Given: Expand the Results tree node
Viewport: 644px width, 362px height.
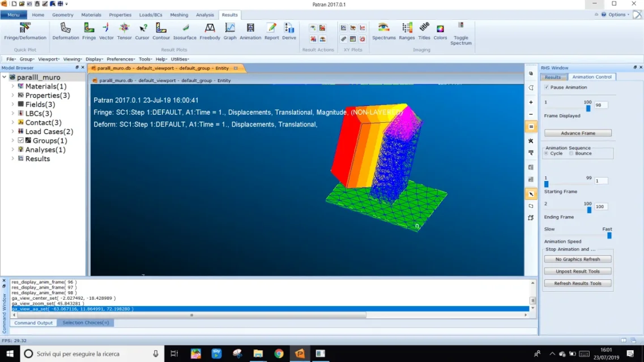Looking at the screenshot, I should (x=12, y=158).
